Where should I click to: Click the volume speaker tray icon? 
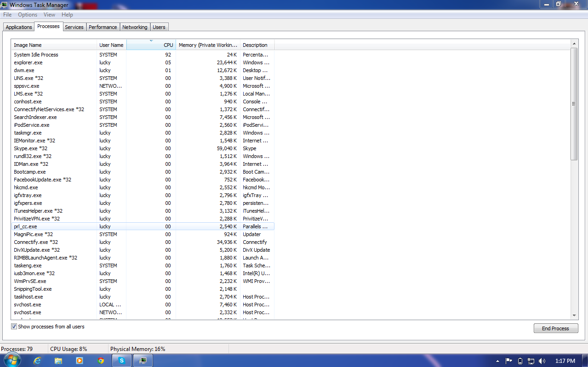pos(542,361)
